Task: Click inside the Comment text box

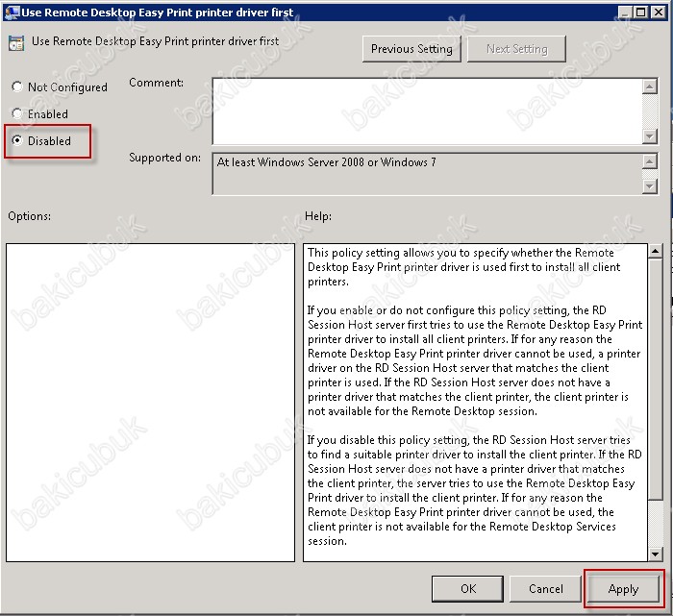Action: 428,111
